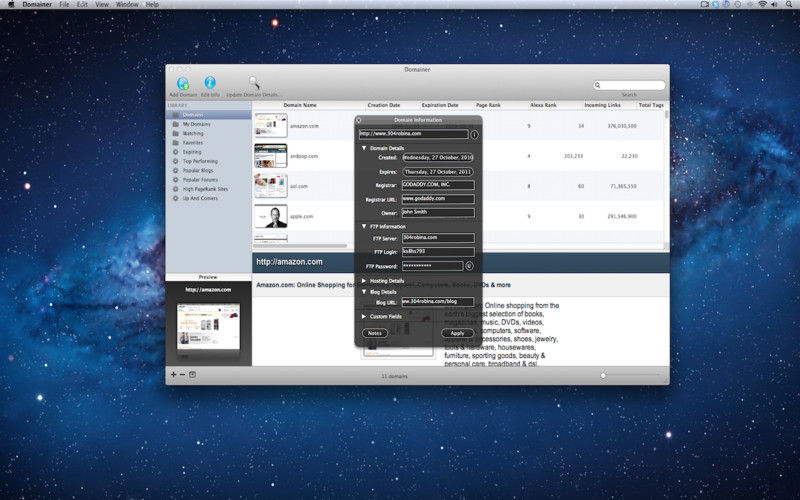Click the Registrar text field
Screen dimensions: 800x500
pos(438,185)
